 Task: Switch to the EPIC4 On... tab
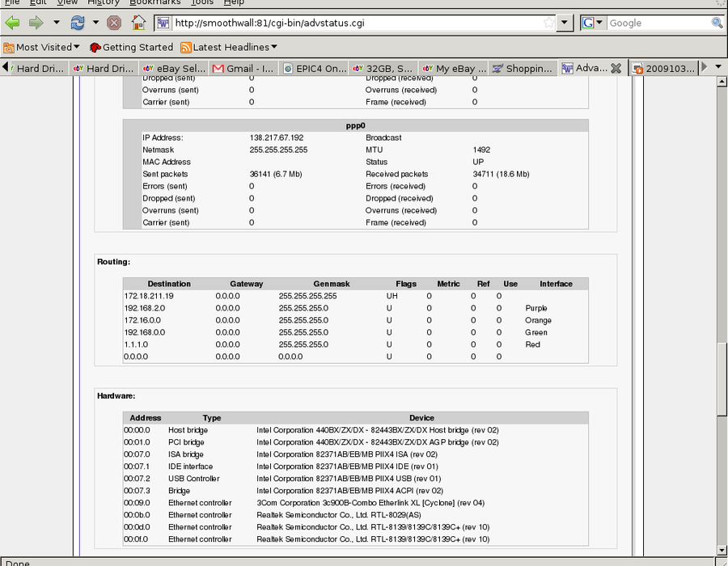(x=315, y=68)
